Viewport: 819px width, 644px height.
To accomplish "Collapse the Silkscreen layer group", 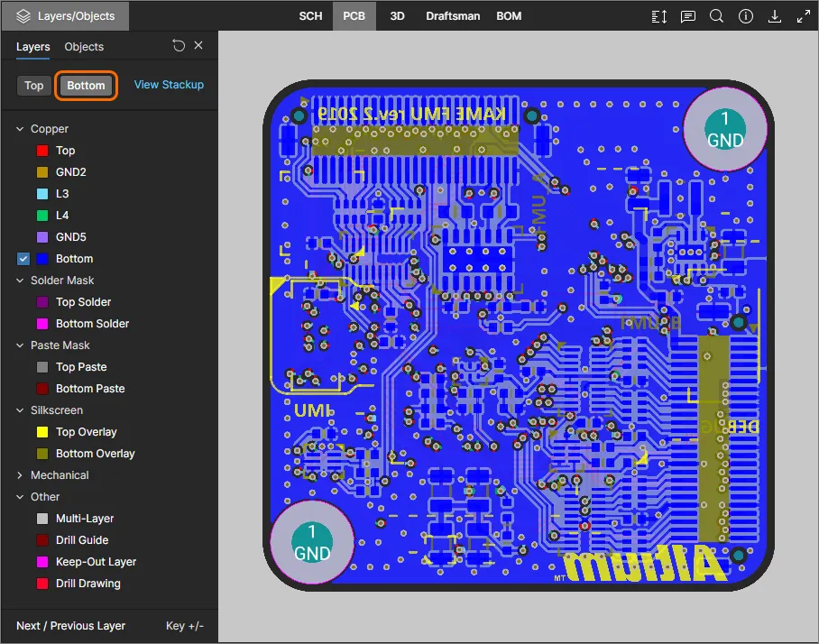I will click(21, 410).
